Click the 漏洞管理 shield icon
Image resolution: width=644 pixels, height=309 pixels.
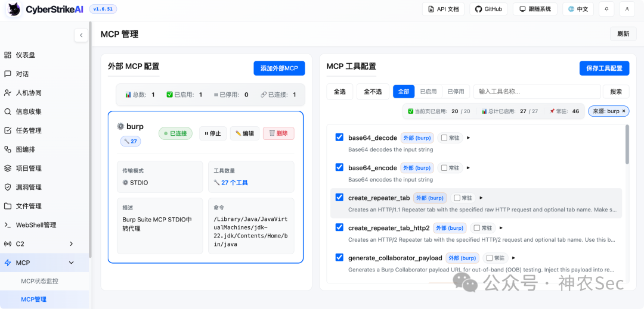(x=7, y=187)
